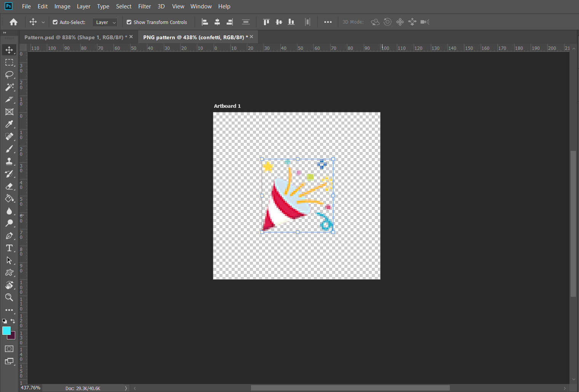Select the Pen tool
This screenshot has height=392, width=579.
(9, 236)
